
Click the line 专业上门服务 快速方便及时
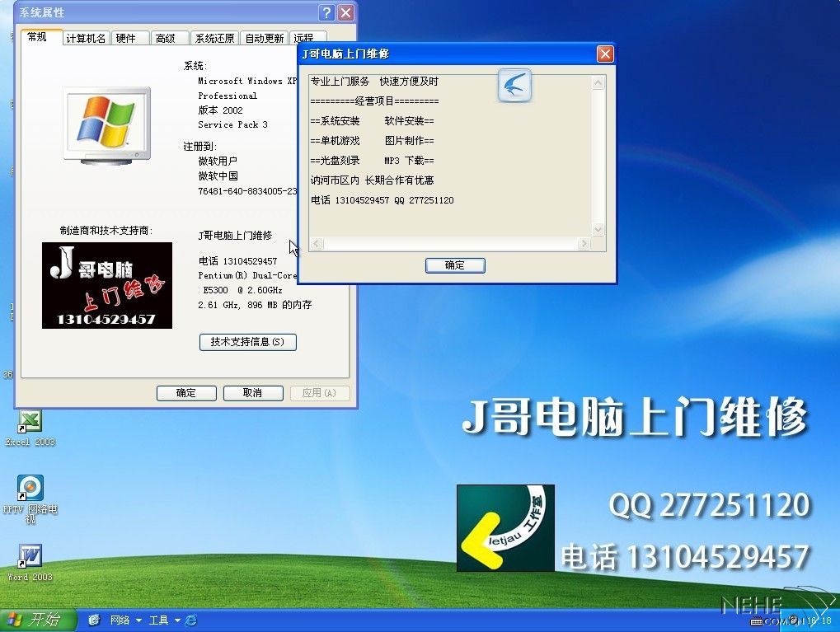pos(374,82)
